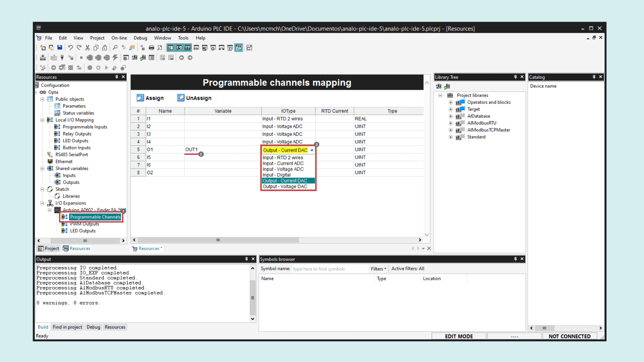This screenshot has height=362, width=644.
Task: Click the Connect to target plug icon
Action: click(62, 58)
